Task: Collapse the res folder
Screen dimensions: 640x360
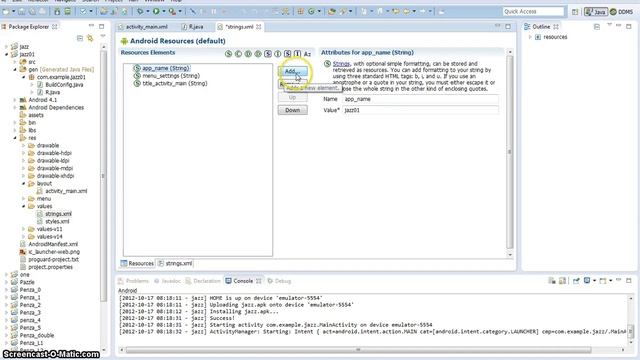Action: (15, 138)
